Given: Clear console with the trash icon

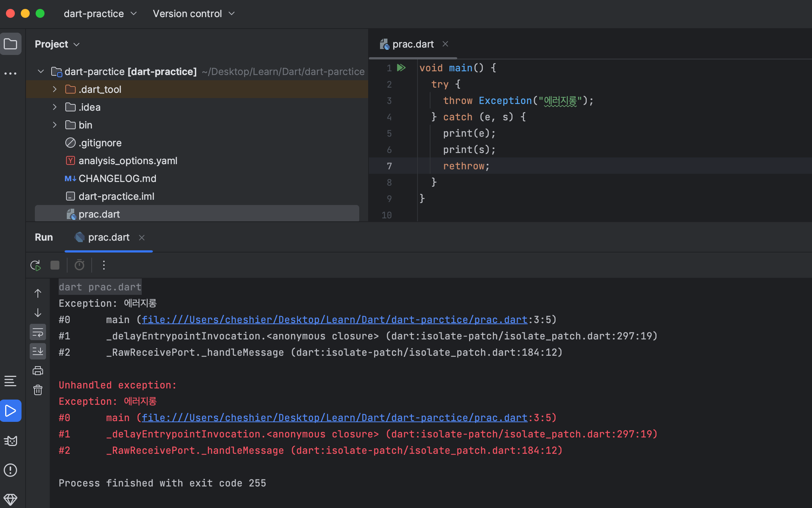Looking at the screenshot, I should [38, 390].
